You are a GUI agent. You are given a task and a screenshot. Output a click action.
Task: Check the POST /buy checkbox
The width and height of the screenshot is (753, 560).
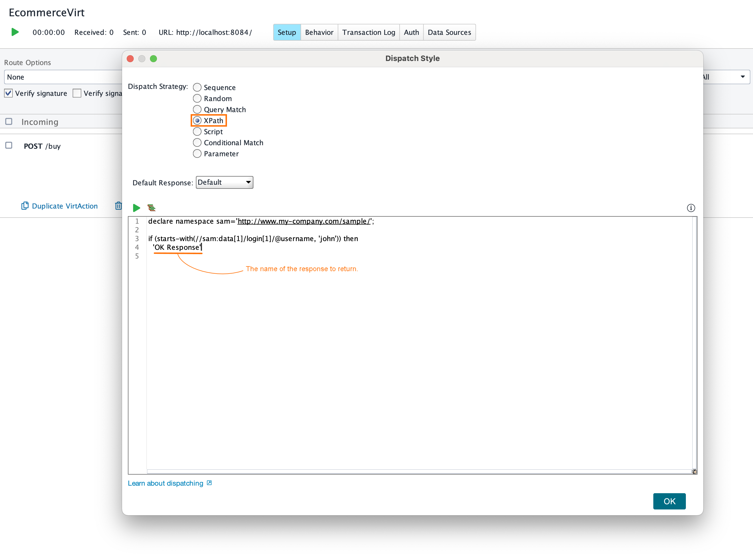pos(8,146)
